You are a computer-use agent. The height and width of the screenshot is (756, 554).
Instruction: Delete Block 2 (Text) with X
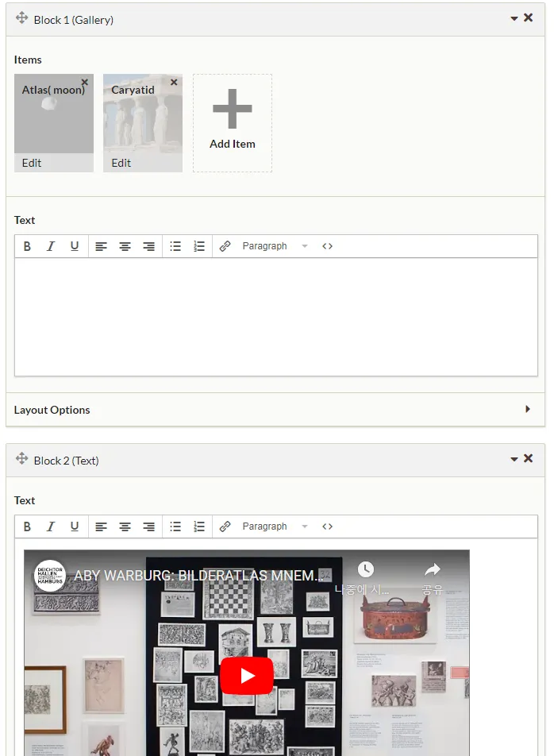[528, 458]
